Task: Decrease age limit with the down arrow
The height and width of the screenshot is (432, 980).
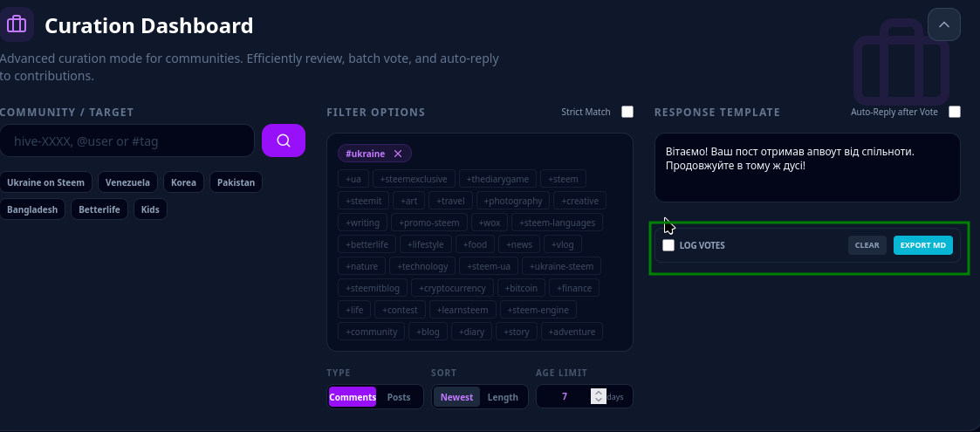Action: pyautogui.click(x=599, y=400)
